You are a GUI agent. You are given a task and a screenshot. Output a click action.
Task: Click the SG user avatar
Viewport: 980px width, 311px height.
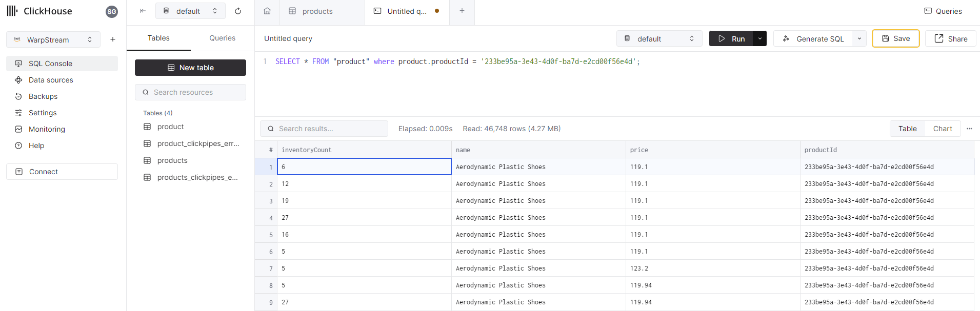click(x=111, y=11)
